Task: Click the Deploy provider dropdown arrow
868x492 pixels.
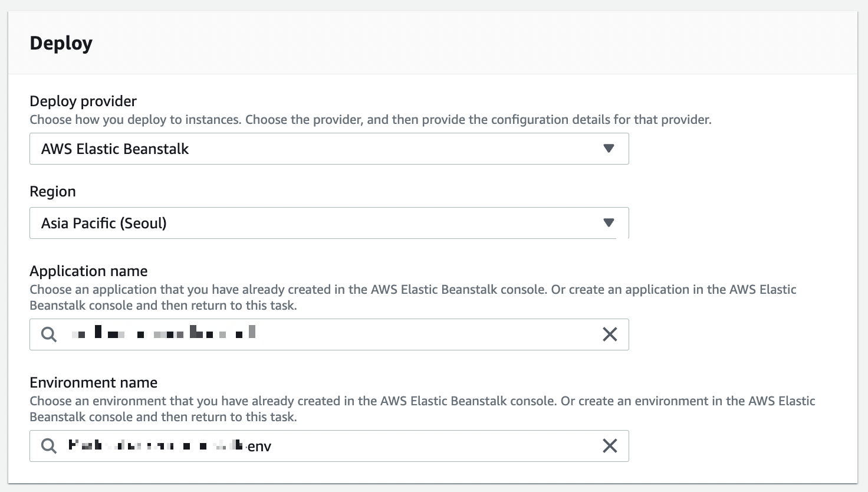Action: pos(609,149)
